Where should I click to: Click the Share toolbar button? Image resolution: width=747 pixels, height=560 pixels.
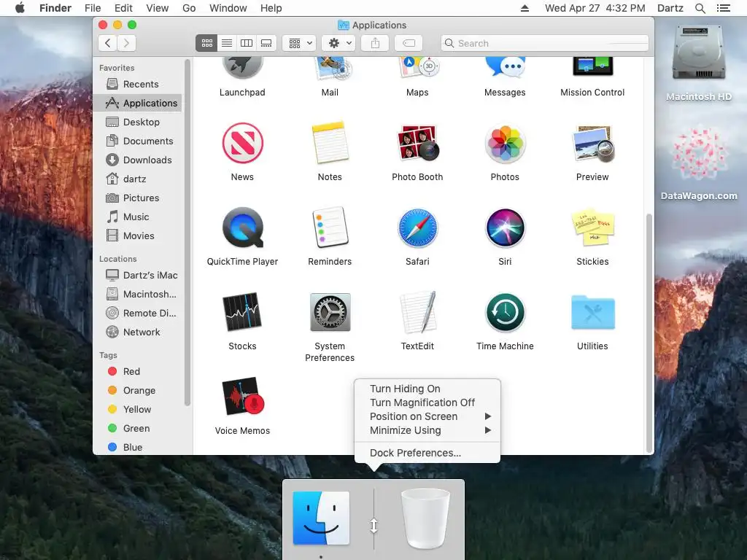click(376, 43)
